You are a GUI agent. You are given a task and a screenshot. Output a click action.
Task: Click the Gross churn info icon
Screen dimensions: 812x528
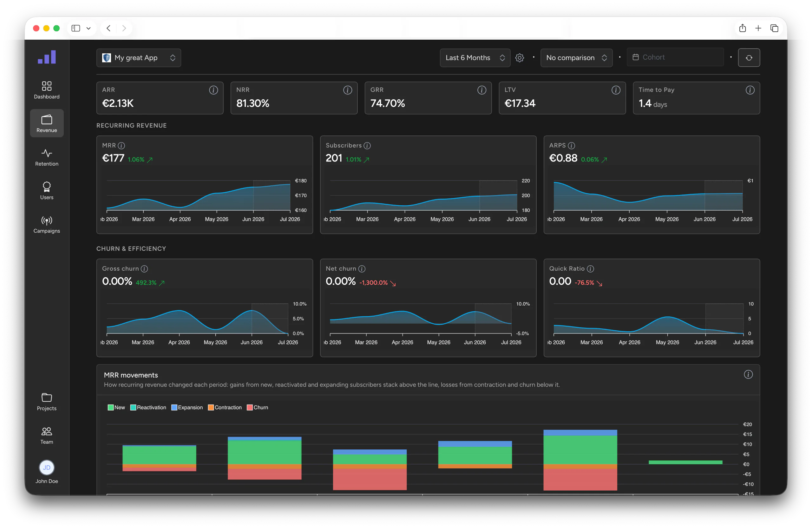[x=144, y=269]
